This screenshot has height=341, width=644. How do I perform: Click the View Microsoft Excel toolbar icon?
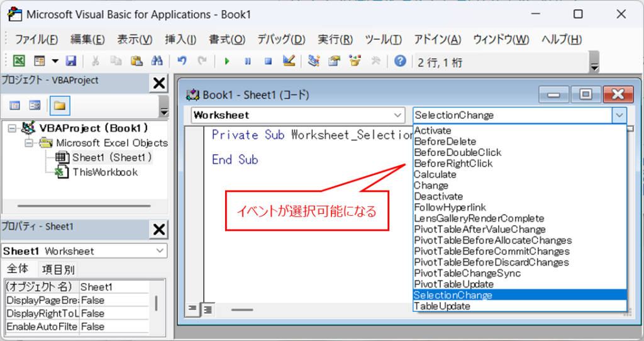click(18, 62)
